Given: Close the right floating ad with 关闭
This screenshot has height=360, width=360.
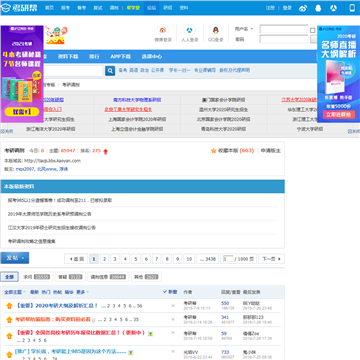Looking at the screenshot, I should point(354,132).
